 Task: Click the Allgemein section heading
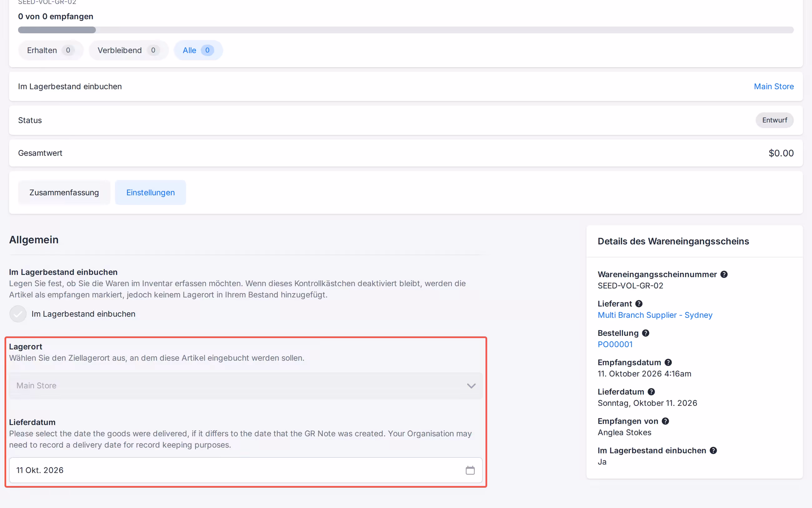(34, 240)
